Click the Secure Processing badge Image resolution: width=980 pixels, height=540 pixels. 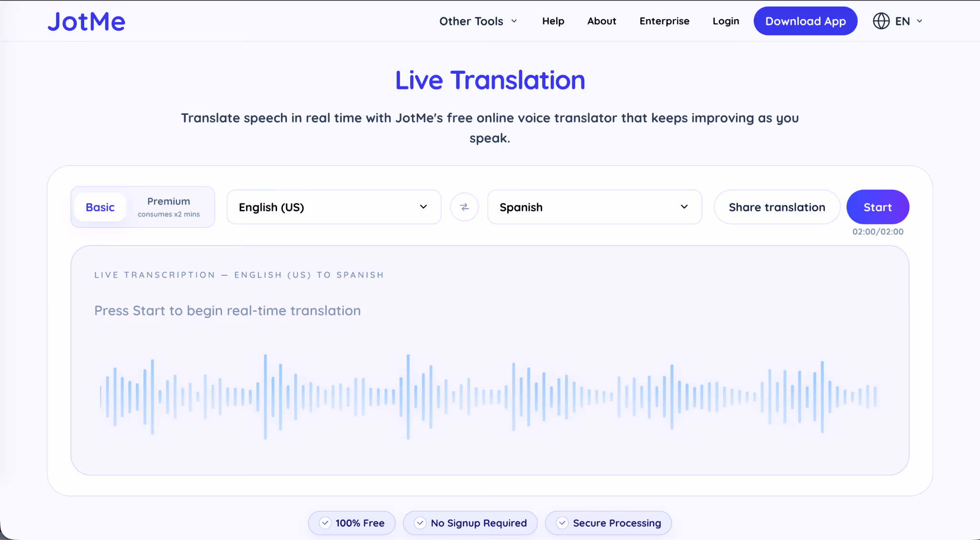pos(608,523)
